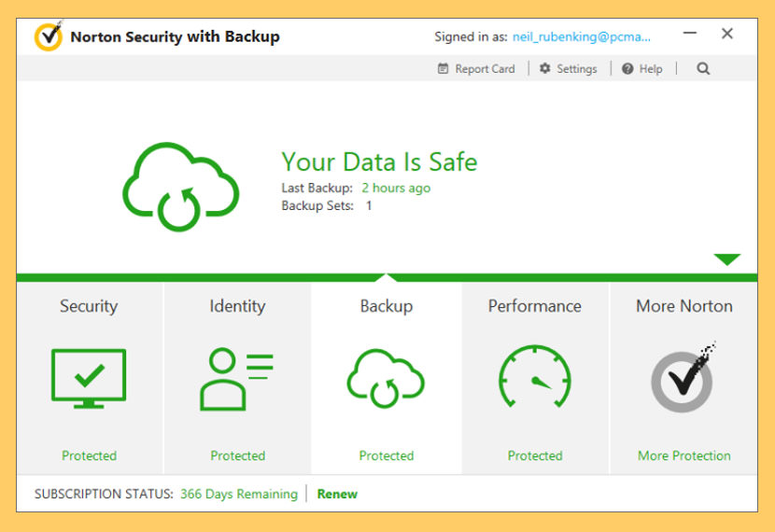This screenshot has width=775, height=532.
Task: Click the 2 hours ago backup link
Action: click(x=396, y=189)
